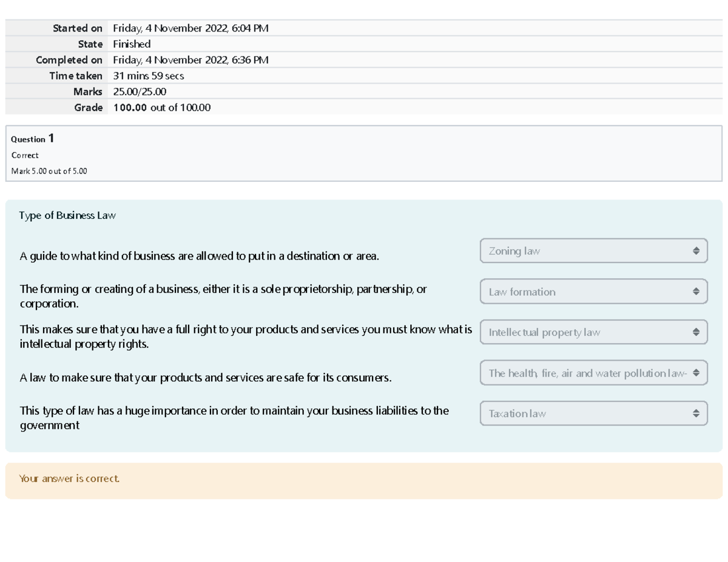
Task: Click the up-down arrow icon beside Zoning law
Action: click(x=696, y=251)
